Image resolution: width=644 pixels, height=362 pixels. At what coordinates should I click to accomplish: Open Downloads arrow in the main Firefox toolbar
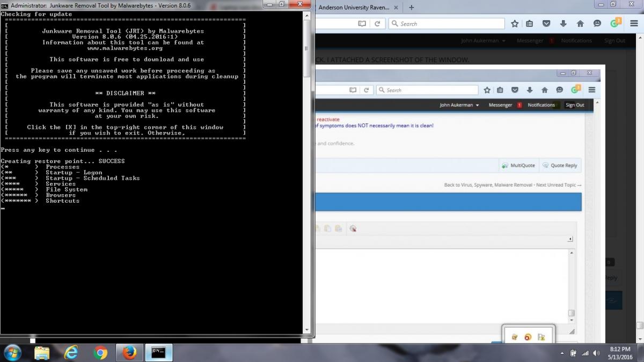click(x=563, y=24)
